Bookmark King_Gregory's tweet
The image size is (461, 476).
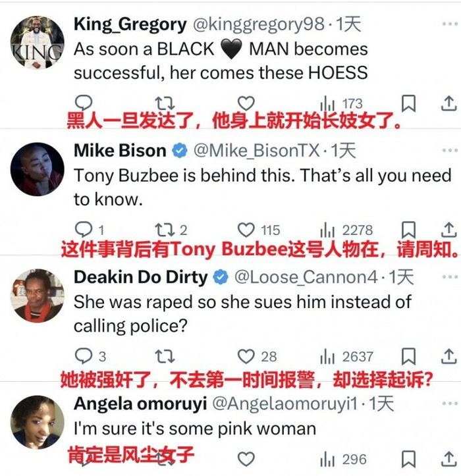coord(408,103)
